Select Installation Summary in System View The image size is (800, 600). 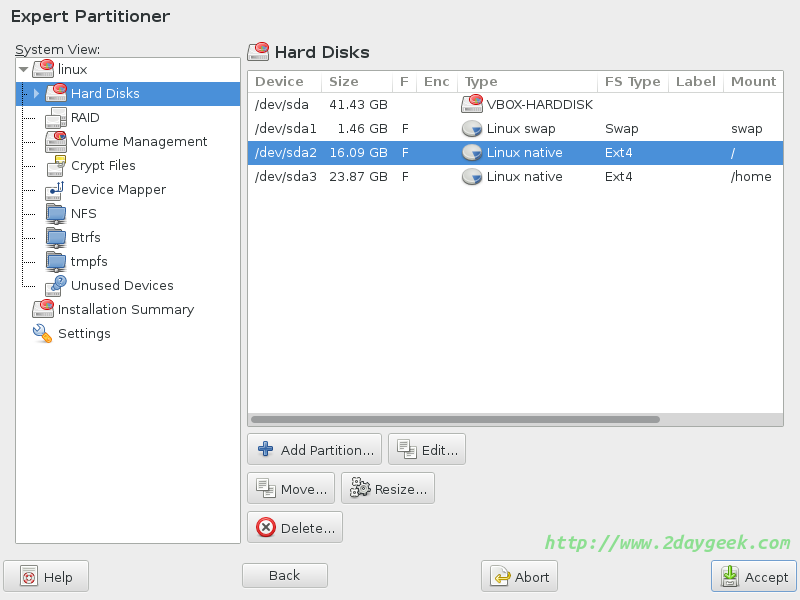click(125, 310)
